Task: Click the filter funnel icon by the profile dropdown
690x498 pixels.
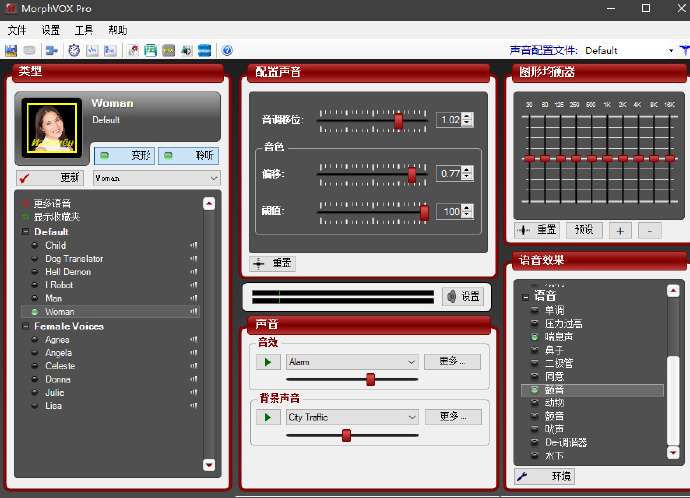Action: pyautogui.click(x=685, y=51)
